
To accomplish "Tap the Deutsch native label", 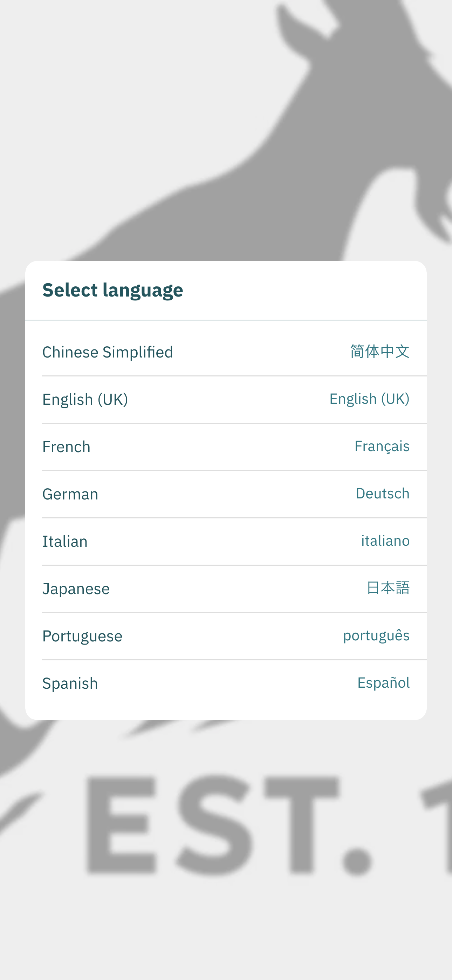I will click(383, 494).
